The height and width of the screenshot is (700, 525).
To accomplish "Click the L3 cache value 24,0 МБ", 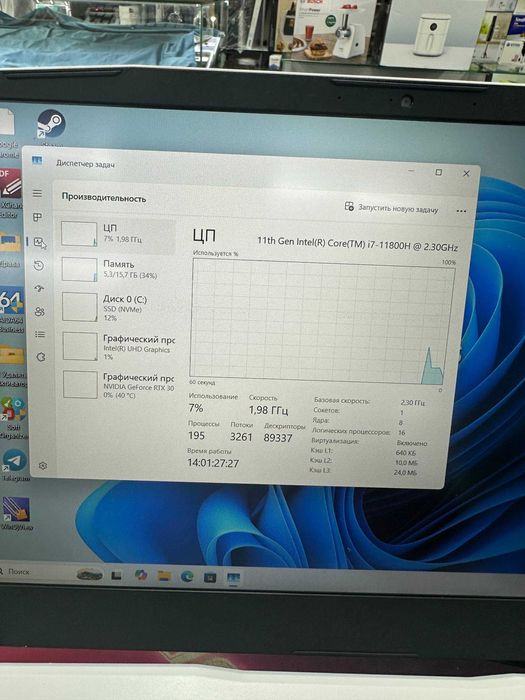I will point(405,472).
